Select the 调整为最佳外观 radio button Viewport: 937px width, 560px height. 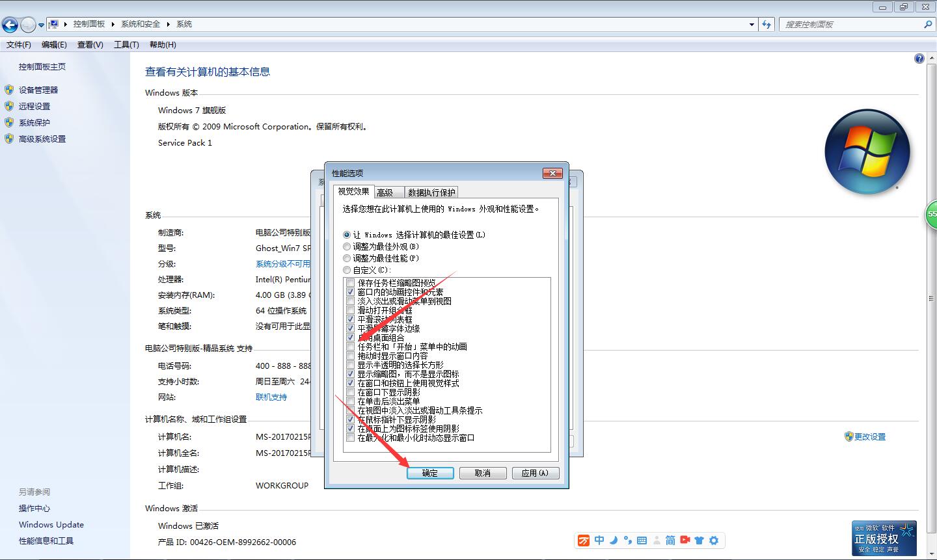tap(347, 247)
